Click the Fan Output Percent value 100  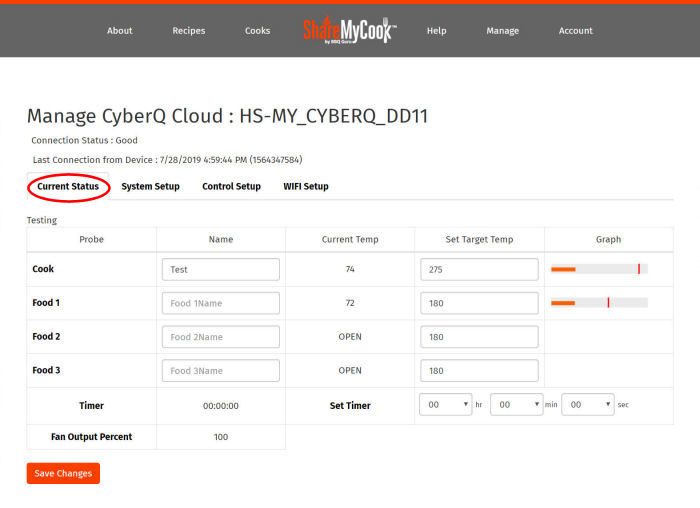pos(221,437)
